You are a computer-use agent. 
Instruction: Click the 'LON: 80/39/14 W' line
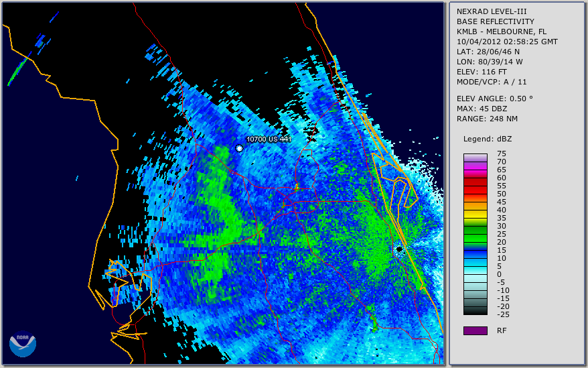(x=490, y=62)
